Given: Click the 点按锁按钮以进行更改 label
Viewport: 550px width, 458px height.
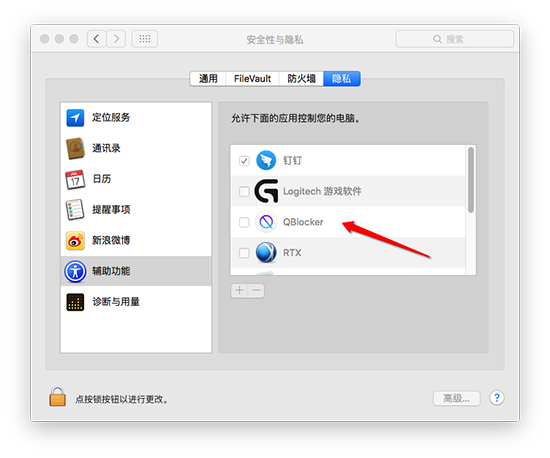Looking at the screenshot, I should [x=121, y=399].
